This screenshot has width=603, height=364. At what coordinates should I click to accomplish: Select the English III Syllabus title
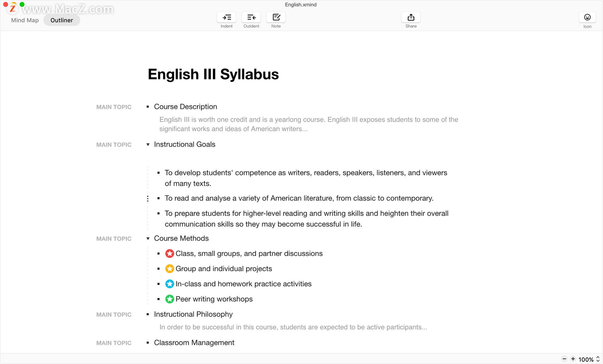[x=213, y=74]
